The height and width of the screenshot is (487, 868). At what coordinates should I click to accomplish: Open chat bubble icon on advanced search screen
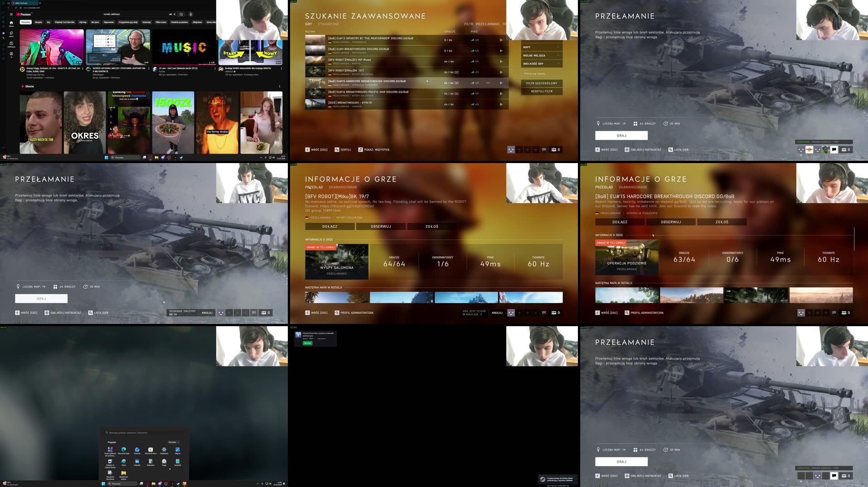click(x=544, y=149)
